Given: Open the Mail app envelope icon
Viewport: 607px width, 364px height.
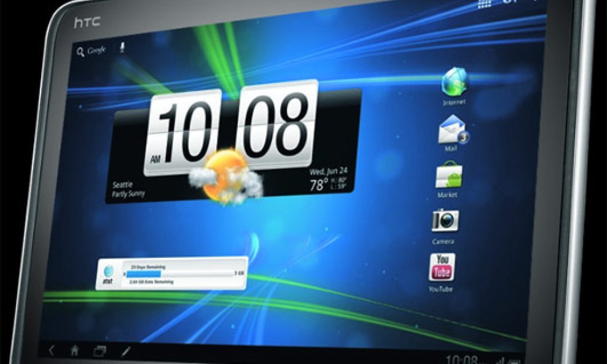Looking at the screenshot, I should (x=452, y=130).
